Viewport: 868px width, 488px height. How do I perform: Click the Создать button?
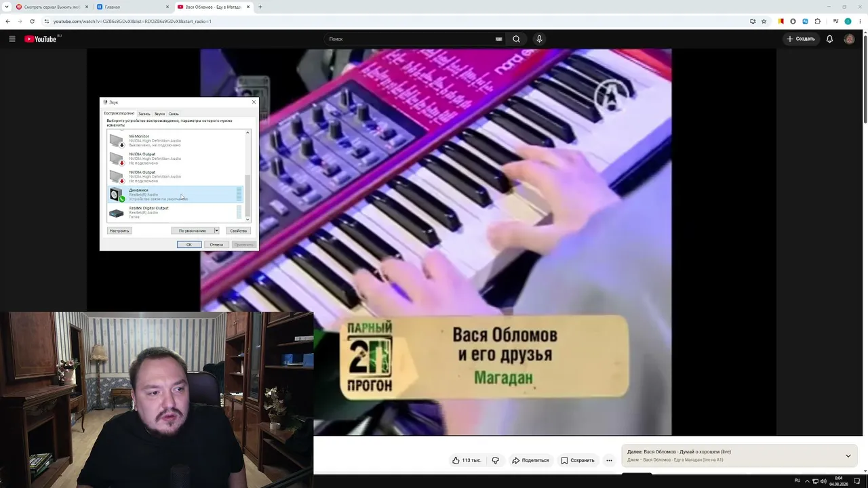click(801, 39)
